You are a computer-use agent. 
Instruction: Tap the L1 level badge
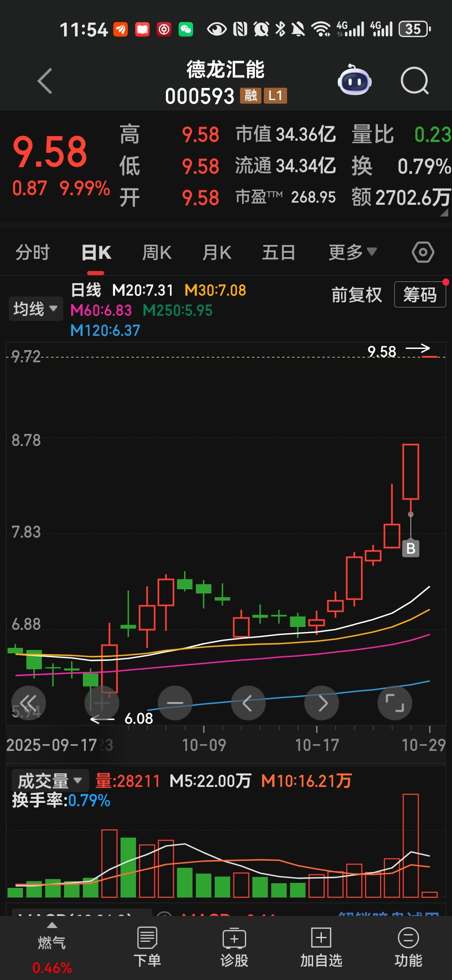coord(275,96)
